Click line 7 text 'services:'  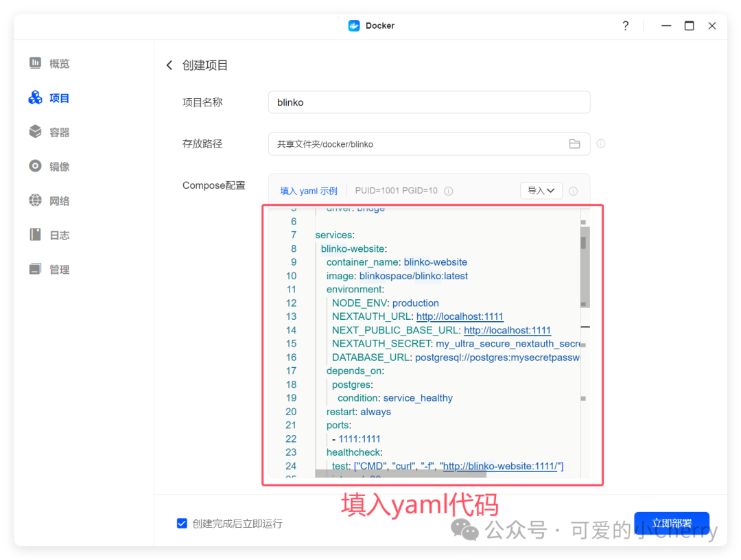(x=335, y=235)
